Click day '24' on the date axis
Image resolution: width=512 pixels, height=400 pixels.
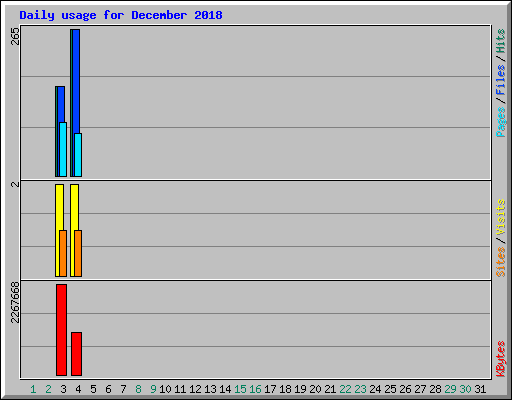pyautogui.click(x=375, y=389)
